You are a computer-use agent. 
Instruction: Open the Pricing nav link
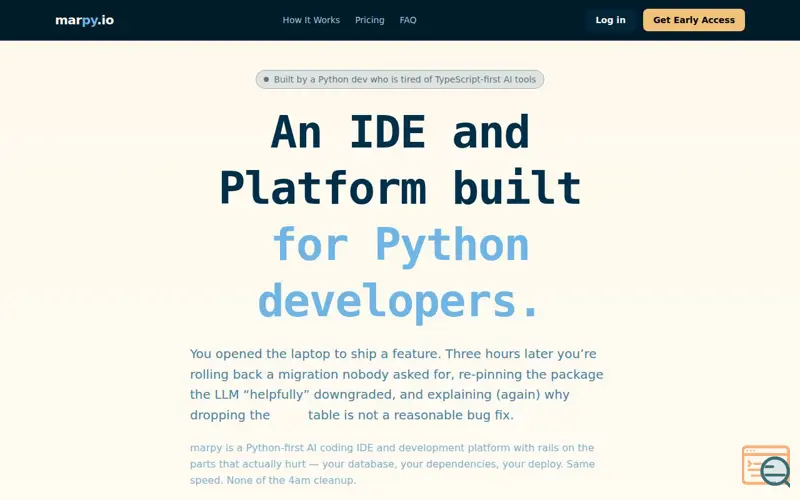(369, 20)
